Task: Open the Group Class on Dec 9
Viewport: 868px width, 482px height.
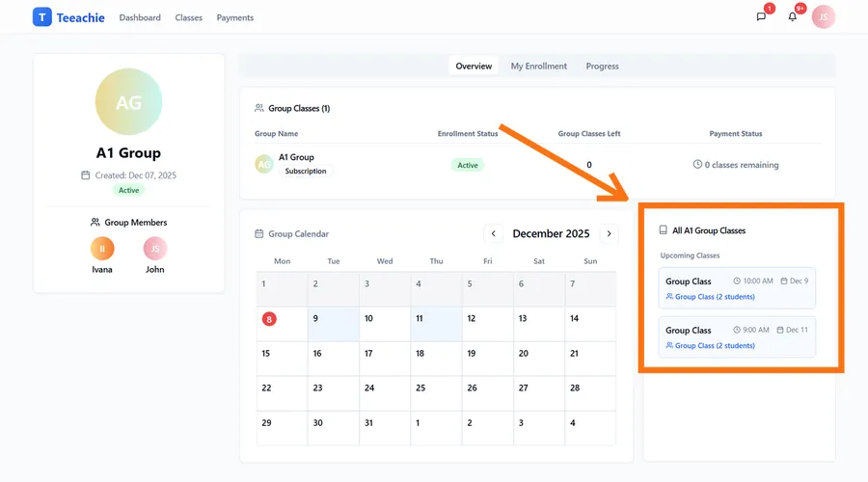Action: pos(737,288)
